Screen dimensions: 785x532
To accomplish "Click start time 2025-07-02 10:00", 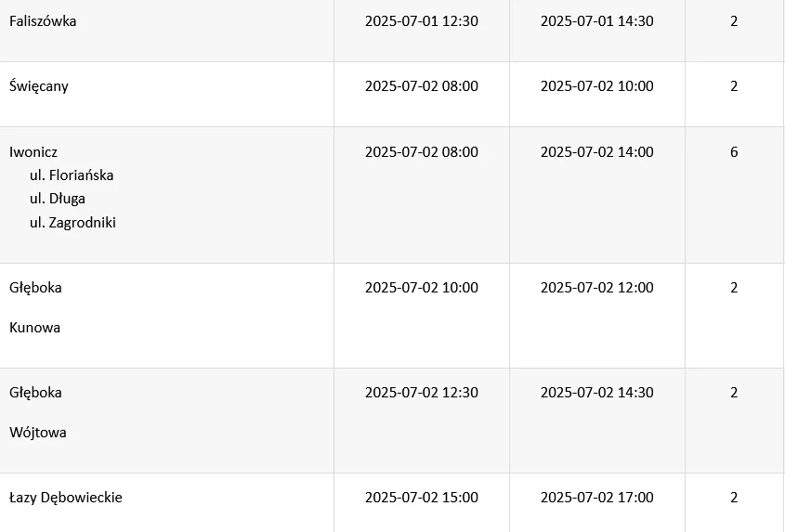I will [x=422, y=287].
